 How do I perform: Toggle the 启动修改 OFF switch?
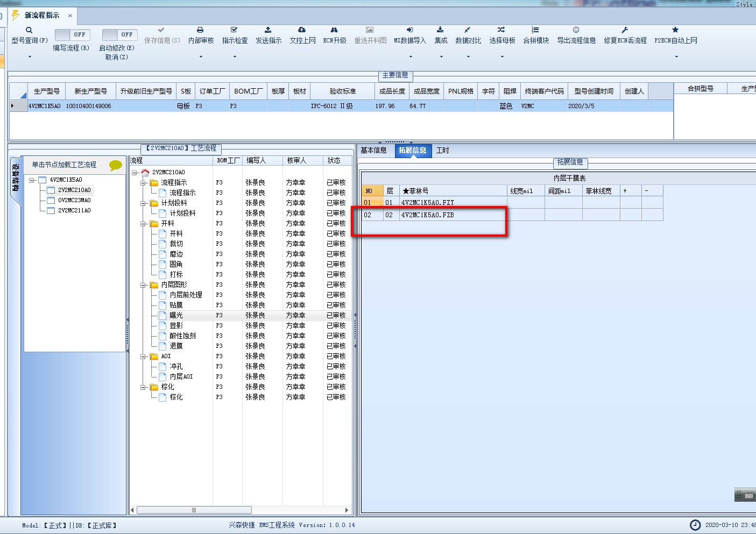click(x=119, y=34)
